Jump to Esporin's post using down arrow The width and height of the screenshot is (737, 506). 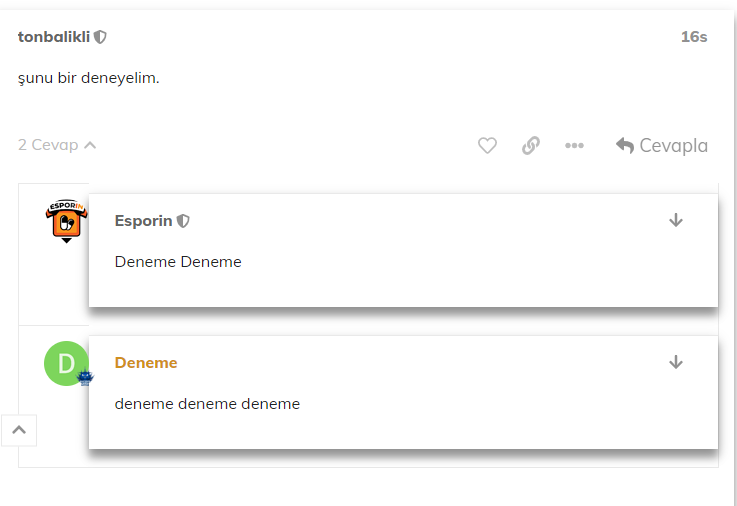pyautogui.click(x=676, y=220)
